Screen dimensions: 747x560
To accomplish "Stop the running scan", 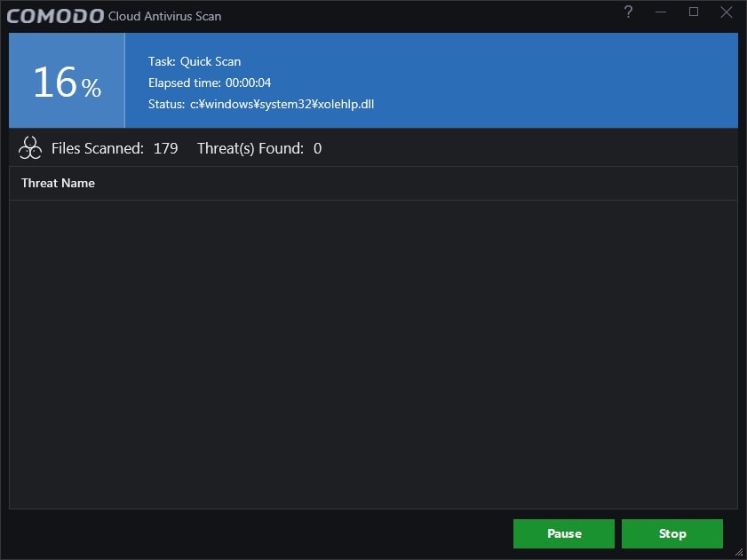I will pyautogui.click(x=672, y=533).
